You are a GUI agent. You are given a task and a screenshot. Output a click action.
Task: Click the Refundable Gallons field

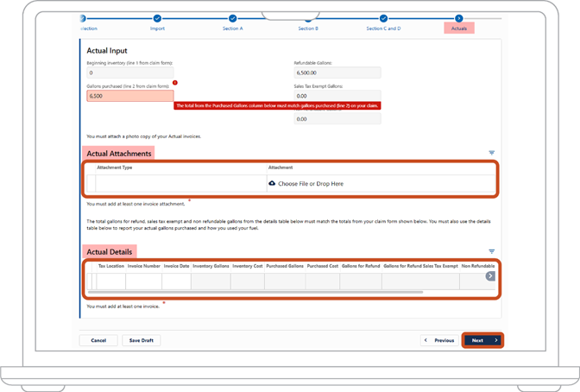coord(337,73)
